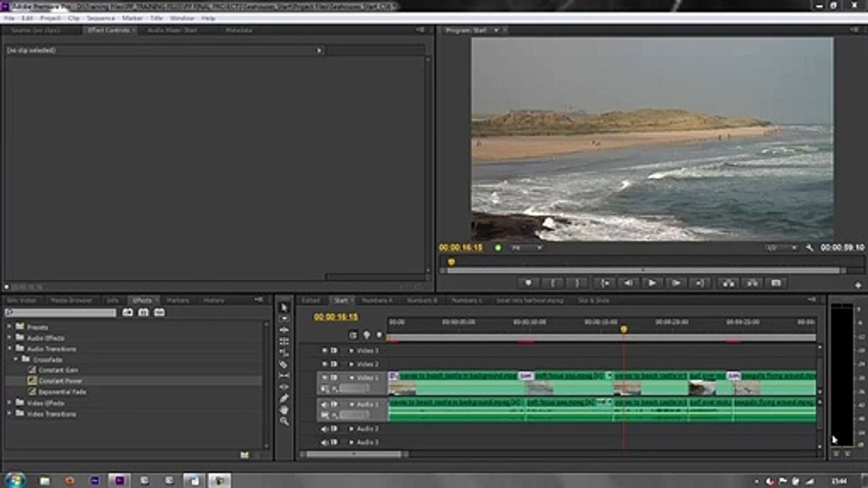This screenshot has width=868, height=488.
Task: Click timeline playhead marker
Action: pyautogui.click(x=624, y=329)
